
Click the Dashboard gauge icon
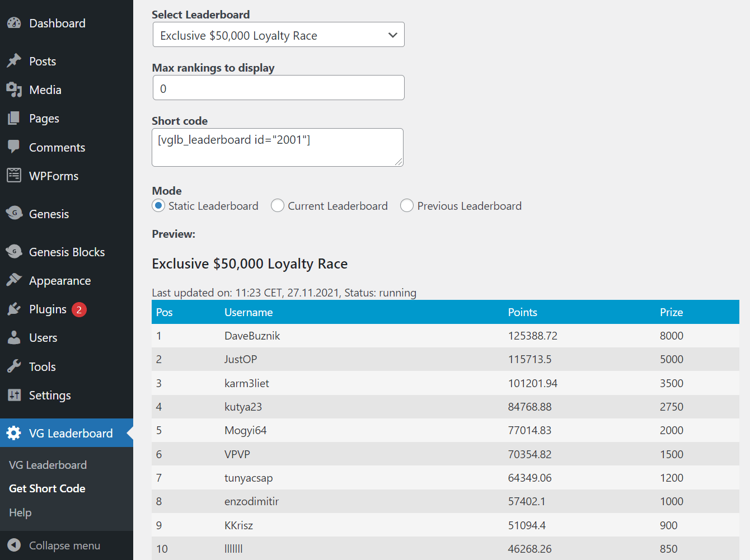coord(14,23)
